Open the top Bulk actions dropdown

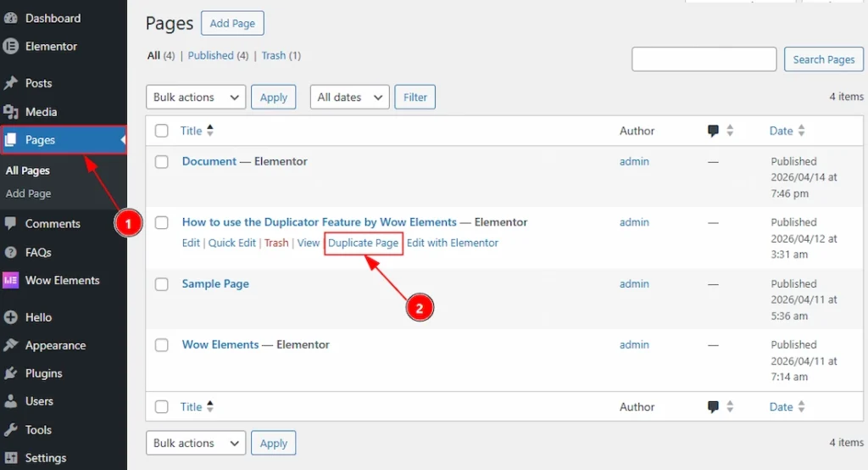[x=196, y=97]
